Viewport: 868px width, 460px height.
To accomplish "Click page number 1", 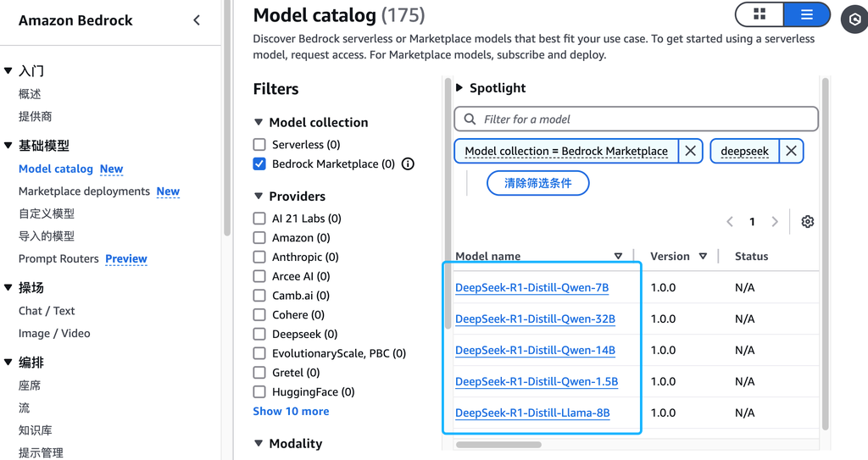I will (x=752, y=221).
